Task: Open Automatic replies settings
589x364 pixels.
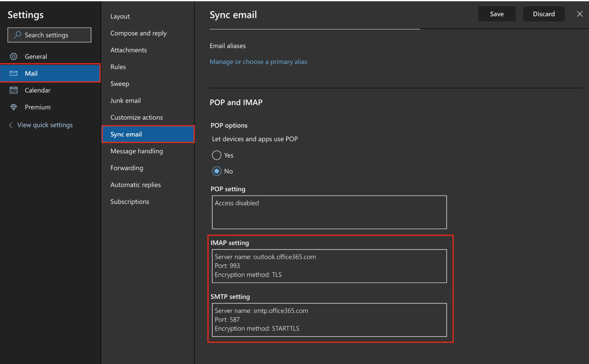Action: coord(135,185)
